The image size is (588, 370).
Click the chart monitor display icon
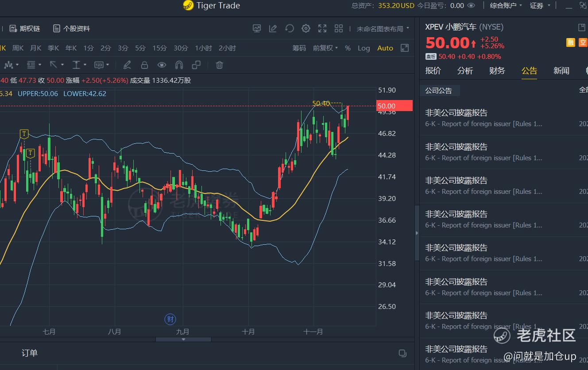coord(257,28)
